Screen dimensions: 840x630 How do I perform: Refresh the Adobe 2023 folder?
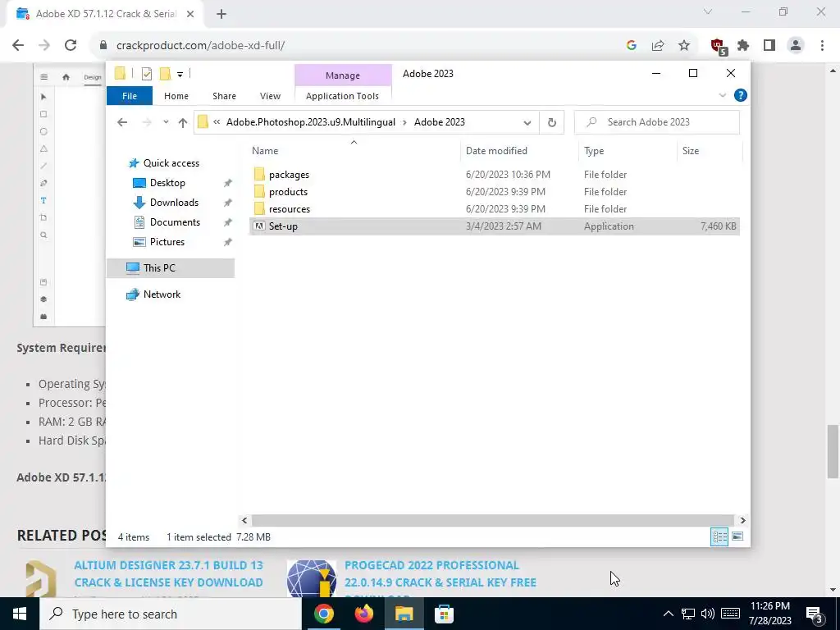[552, 123]
